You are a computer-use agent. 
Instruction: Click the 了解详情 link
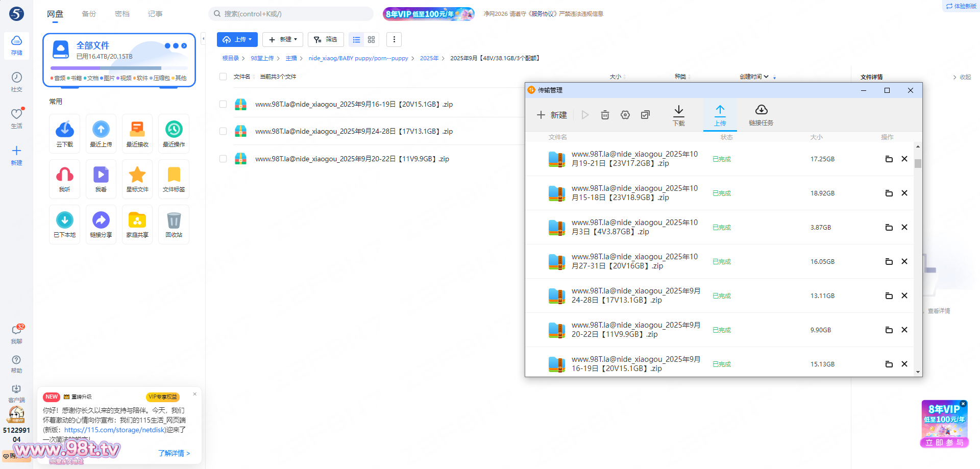point(174,453)
